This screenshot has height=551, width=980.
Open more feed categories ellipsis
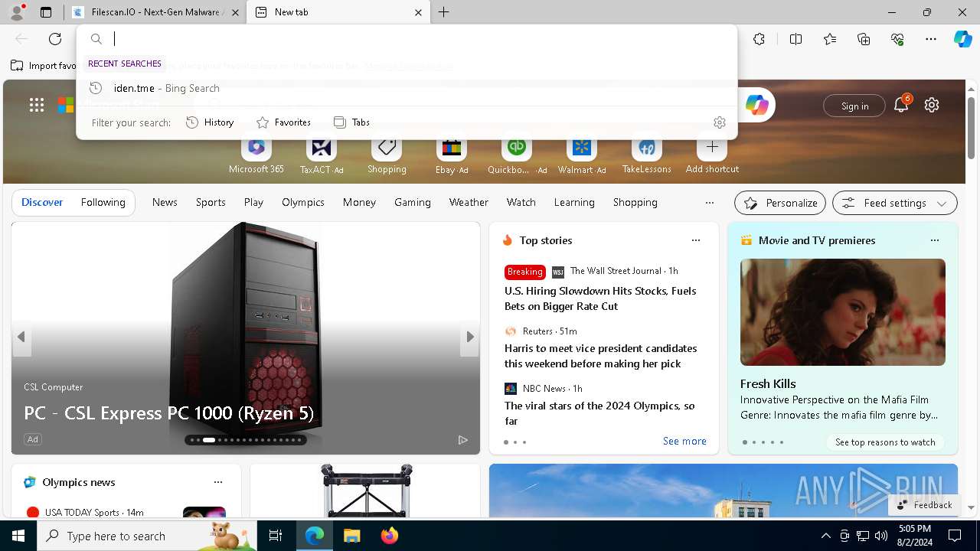709,203
